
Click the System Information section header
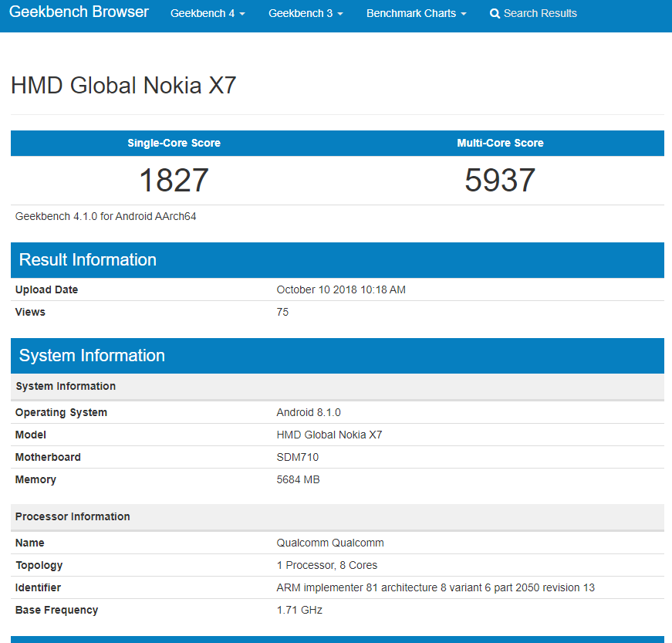coord(337,356)
